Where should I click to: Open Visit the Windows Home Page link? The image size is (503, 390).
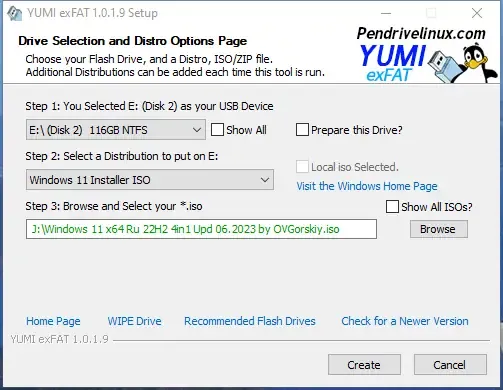[367, 186]
